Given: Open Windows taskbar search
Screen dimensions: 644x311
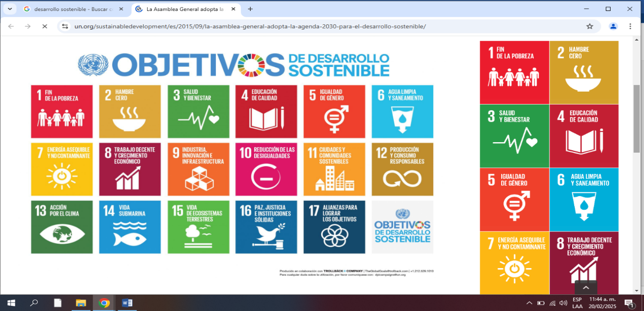Looking at the screenshot, I should pyautogui.click(x=34, y=303).
